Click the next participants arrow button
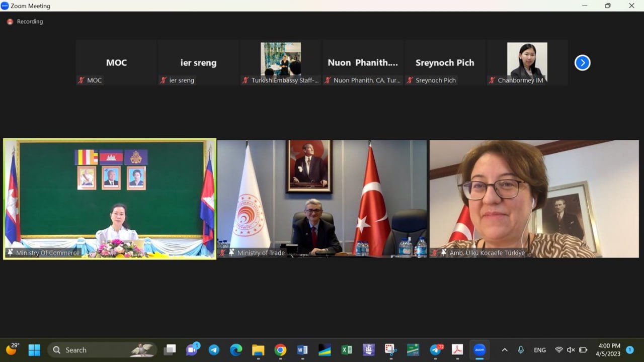The height and width of the screenshot is (362, 644). (x=582, y=63)
